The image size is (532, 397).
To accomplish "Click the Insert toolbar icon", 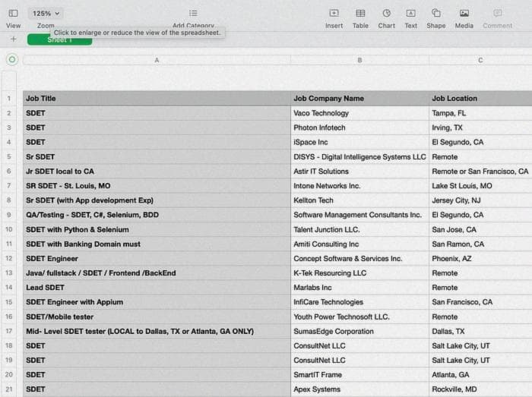I will [x=334, y=13].
